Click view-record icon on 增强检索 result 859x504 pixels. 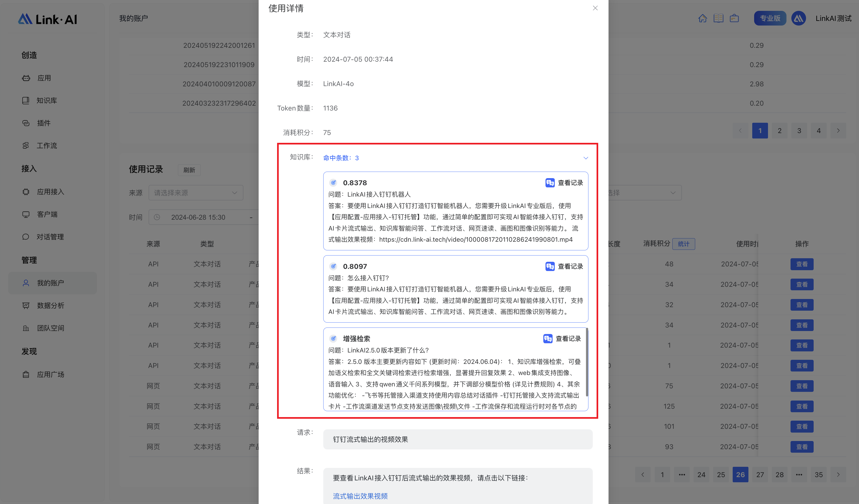click(548, 338)
